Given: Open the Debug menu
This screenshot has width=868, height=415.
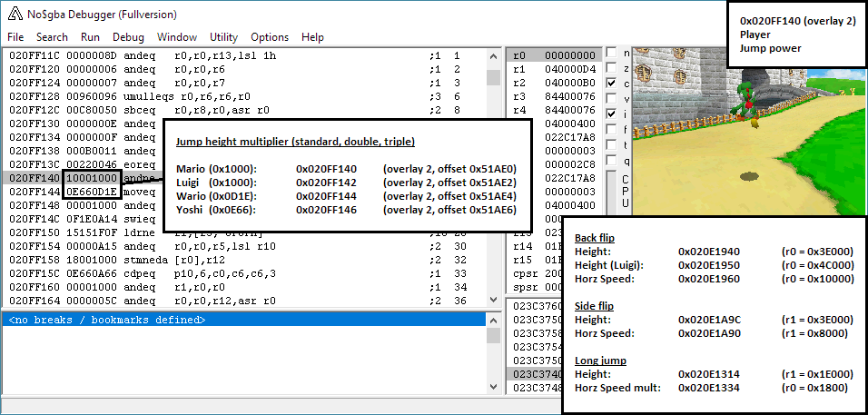Looking at the screenshot, I should point(128,37).
